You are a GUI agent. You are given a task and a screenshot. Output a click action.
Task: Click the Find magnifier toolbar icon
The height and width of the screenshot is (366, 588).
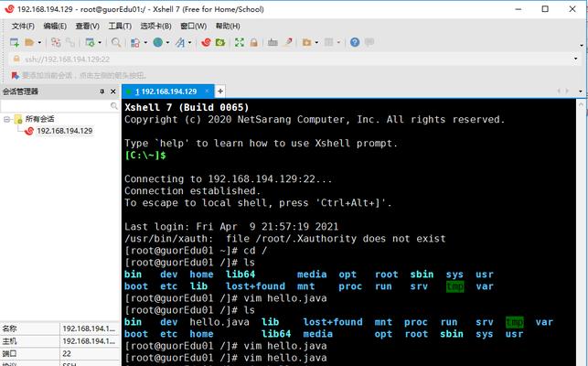point(116,42)
